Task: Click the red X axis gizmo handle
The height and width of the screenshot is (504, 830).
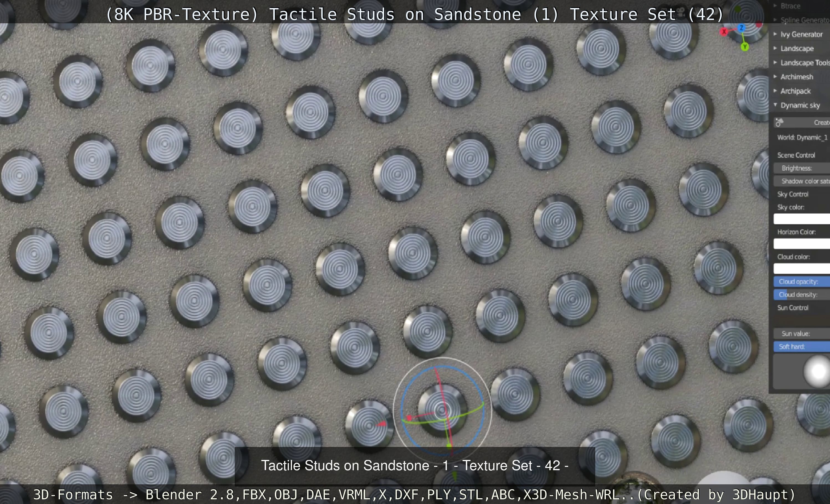Action: pyautogui.click(x=724, y=32)
